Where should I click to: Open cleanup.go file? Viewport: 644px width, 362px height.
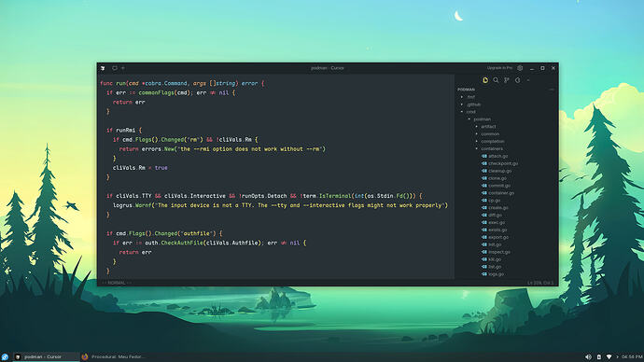click(500, 171)
